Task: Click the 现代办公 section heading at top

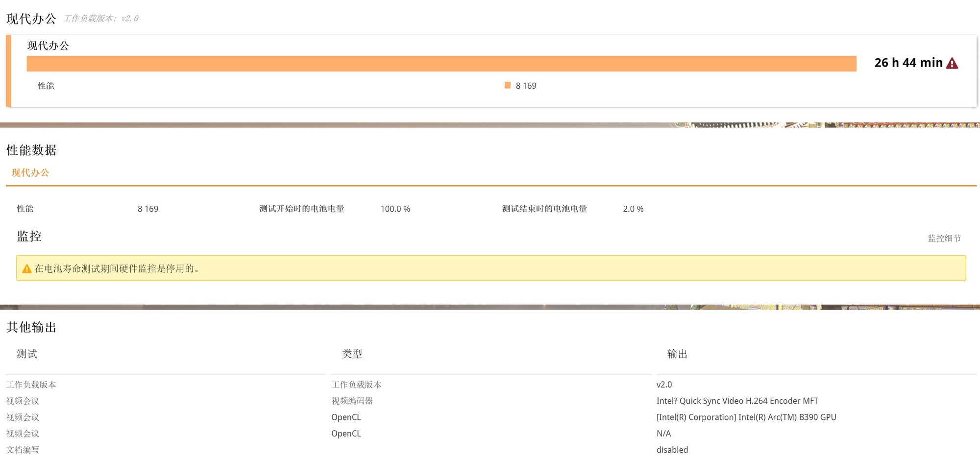Action: (31, 19)
